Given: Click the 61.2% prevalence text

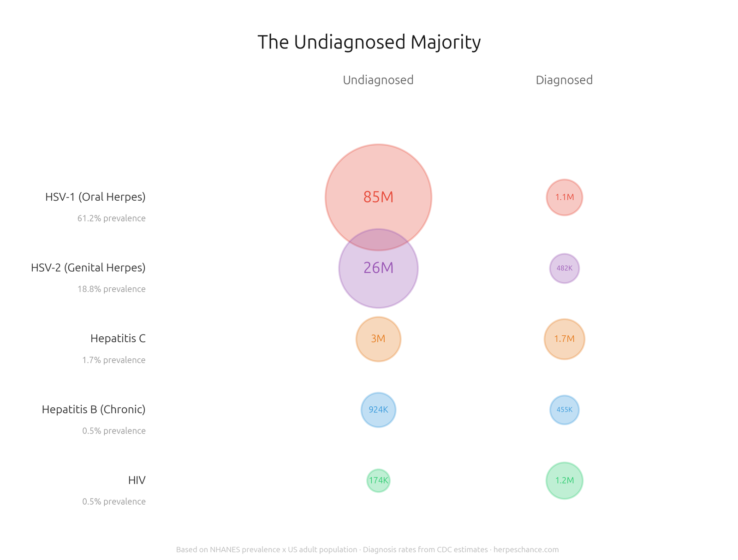Looking at the screenshot, I should pyautogui.click(x=112, y=218).
